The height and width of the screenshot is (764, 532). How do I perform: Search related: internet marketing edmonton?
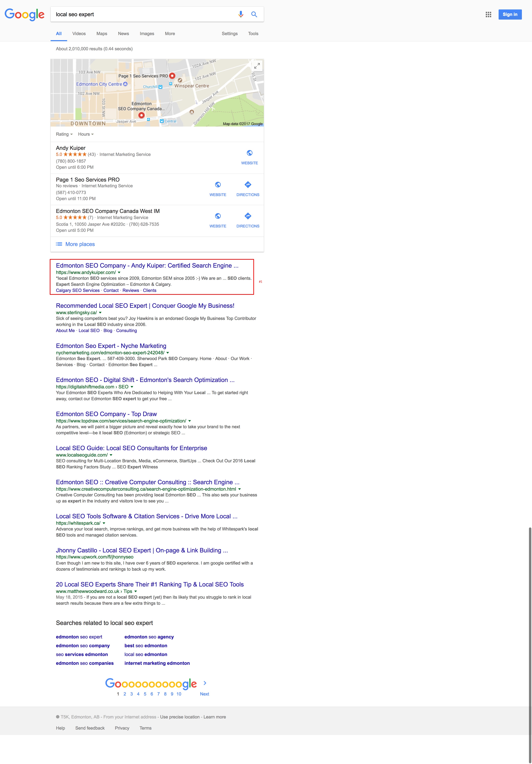tap(157, 663)
